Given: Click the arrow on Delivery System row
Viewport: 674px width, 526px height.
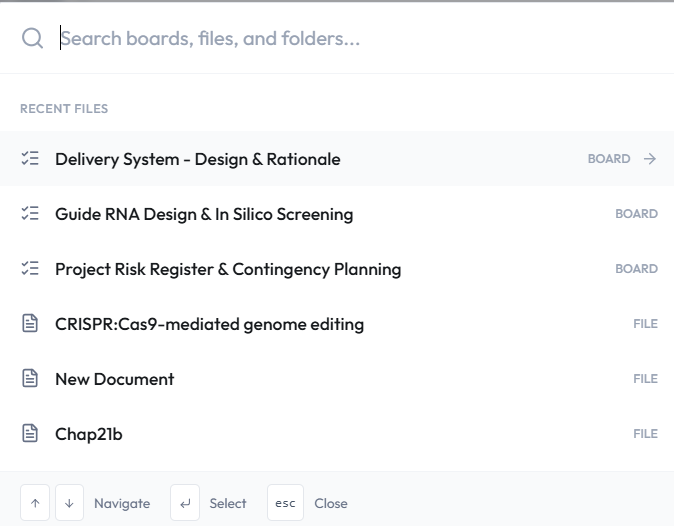Looking at the screenshot, I should [650, 159].
